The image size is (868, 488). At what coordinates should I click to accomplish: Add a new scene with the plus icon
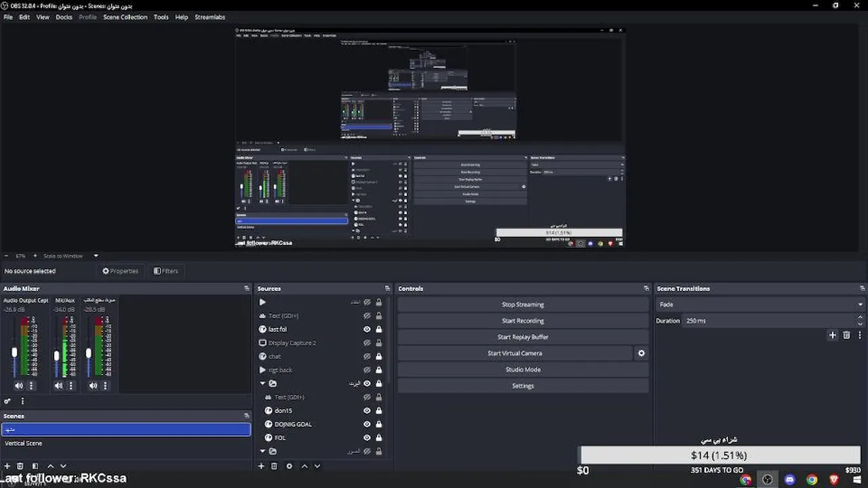(x=7, y=466)
